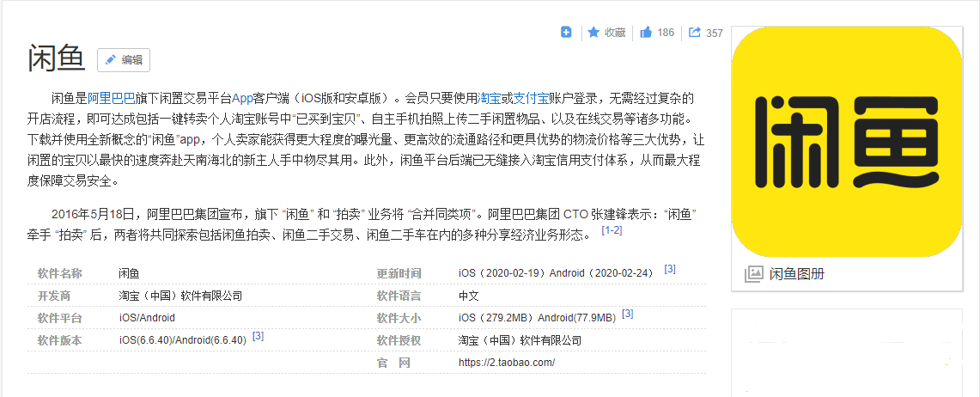Open reference [3] next to 更新时间
This screenshot has height=397, width=980.
point(670,269)
